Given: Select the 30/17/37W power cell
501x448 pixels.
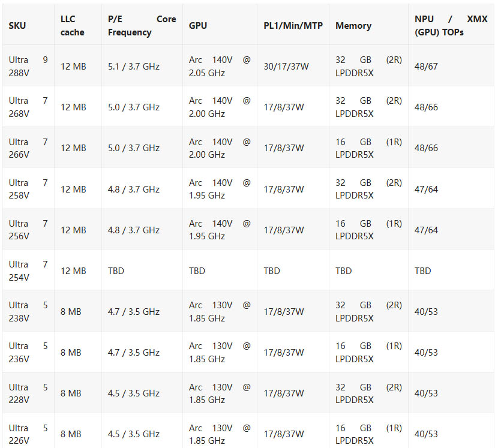Looking at the screenshot, I should coord(286,67).
